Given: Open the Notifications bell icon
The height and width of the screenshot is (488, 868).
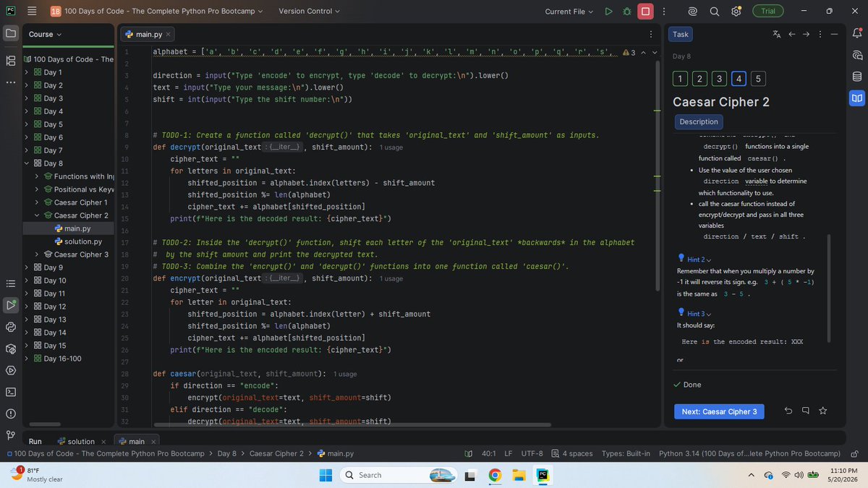Looking at the screenshot, I should click(857, 33).
